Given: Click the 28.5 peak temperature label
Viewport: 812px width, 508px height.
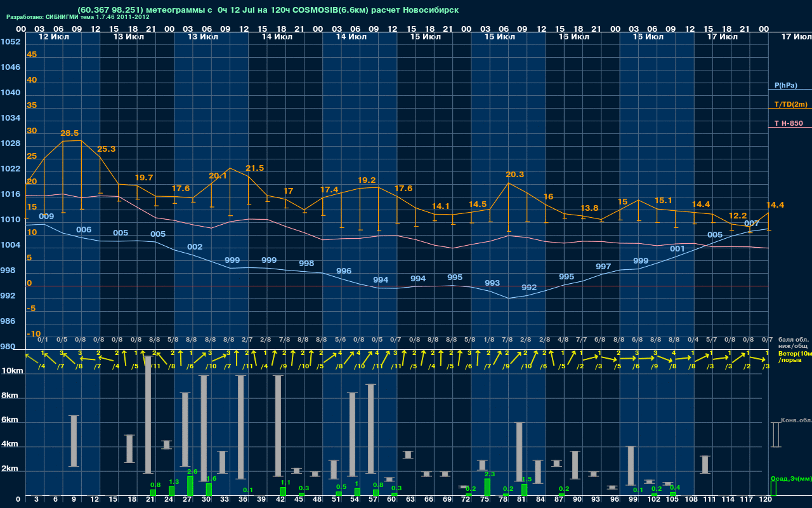Looking at the screenshot, I should (x=70, y=133).
